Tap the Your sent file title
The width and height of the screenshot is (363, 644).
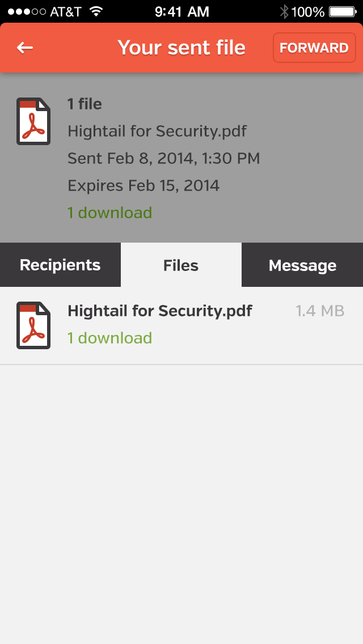(x=181, y=48)
